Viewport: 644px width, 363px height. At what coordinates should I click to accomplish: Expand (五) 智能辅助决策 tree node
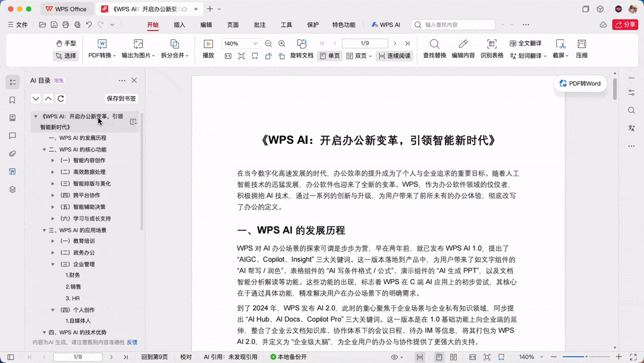[x=52, y=207]
